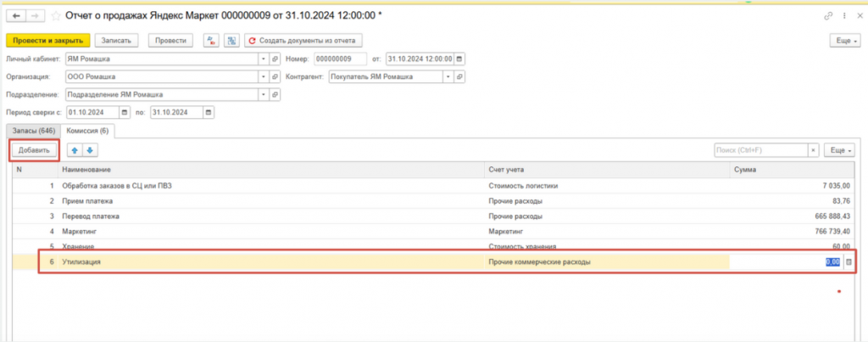Click the forward navigation arrow
Viewport: 868px width, 342px height.
(35, 16)
